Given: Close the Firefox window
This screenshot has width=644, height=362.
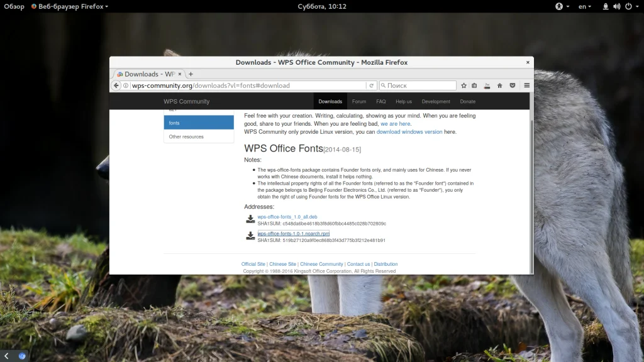Looking at the screenshot, I should (x=528, y=62).
